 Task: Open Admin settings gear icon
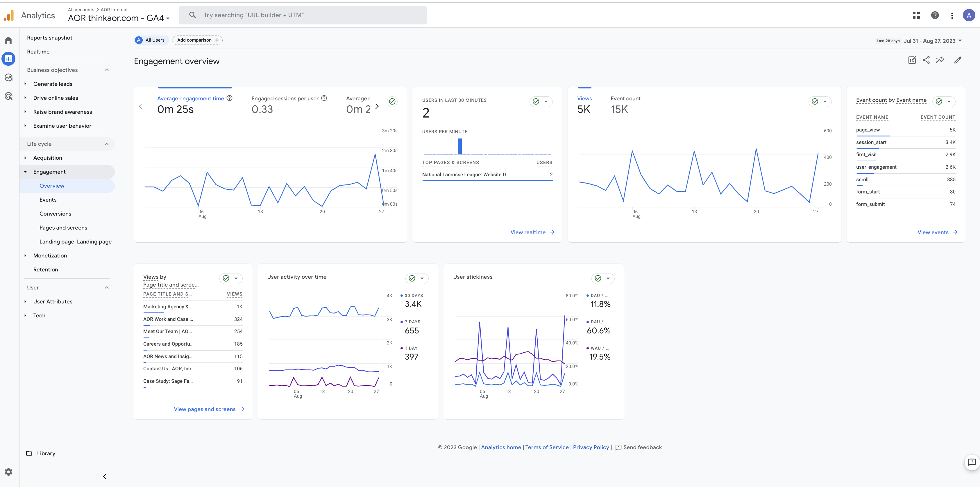(8, 472)
